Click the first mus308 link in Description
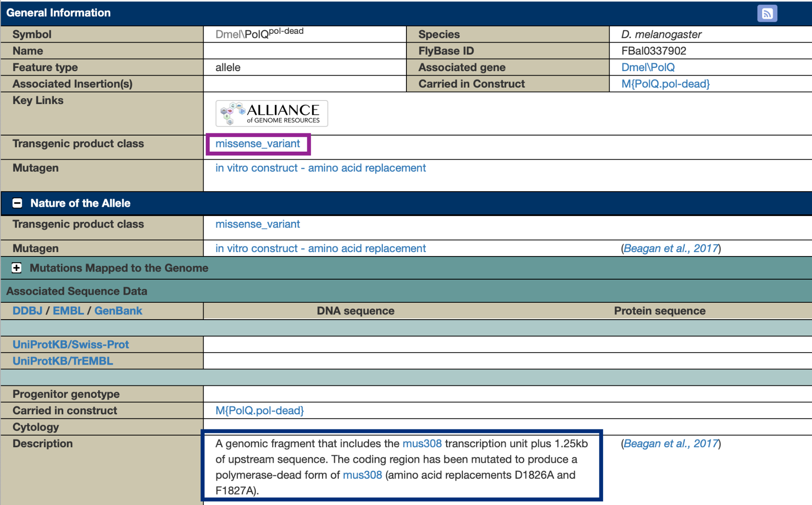The image size is (812, 505). 422,444
